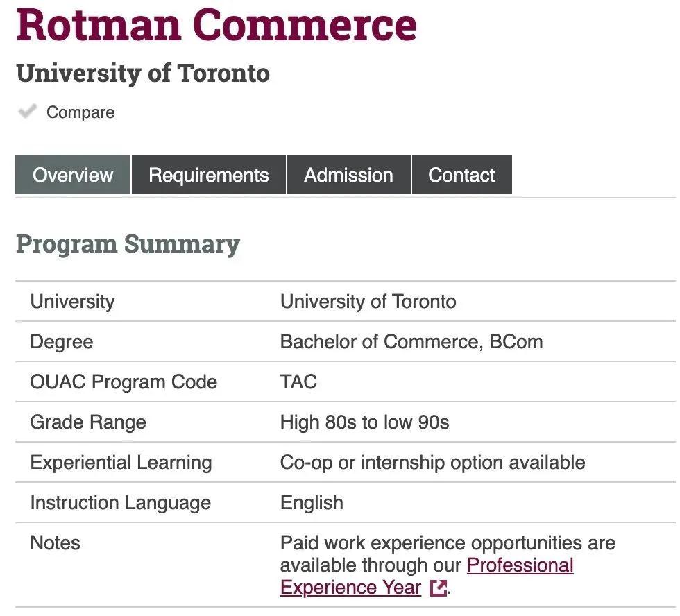Click the Bachelor of Commerce, BCom value

(x=411, y=342)
